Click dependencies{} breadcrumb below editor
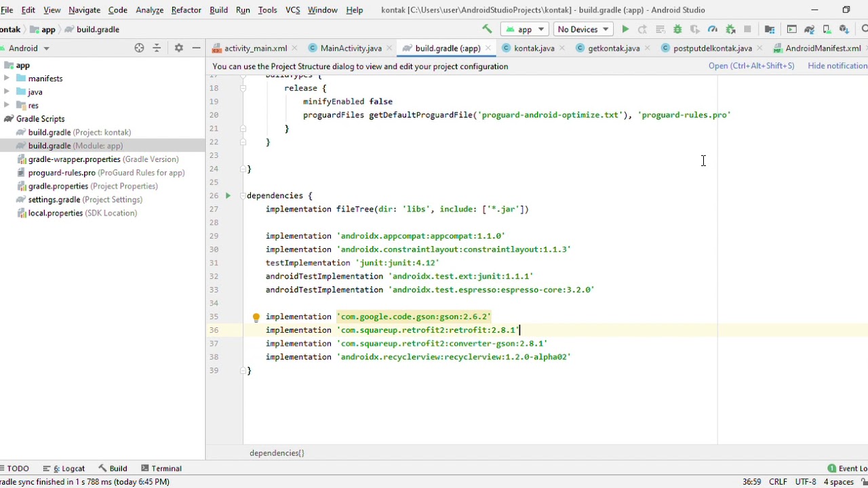 click(x=277, y=453)
